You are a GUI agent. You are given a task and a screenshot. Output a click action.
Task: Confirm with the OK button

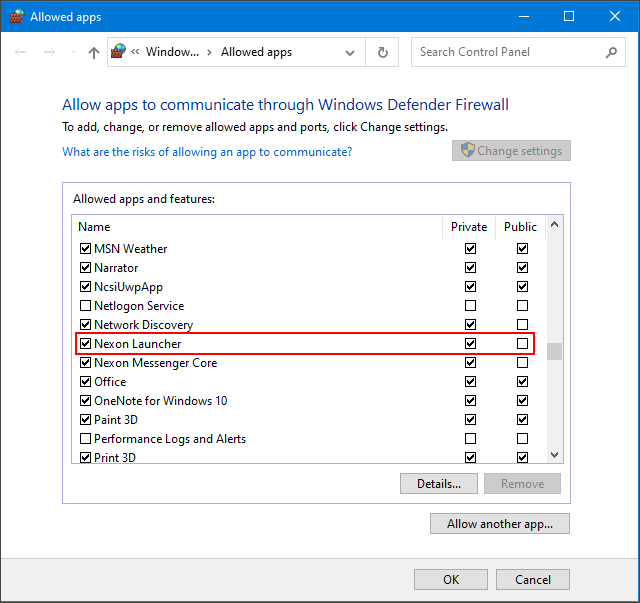pos(451,580)
